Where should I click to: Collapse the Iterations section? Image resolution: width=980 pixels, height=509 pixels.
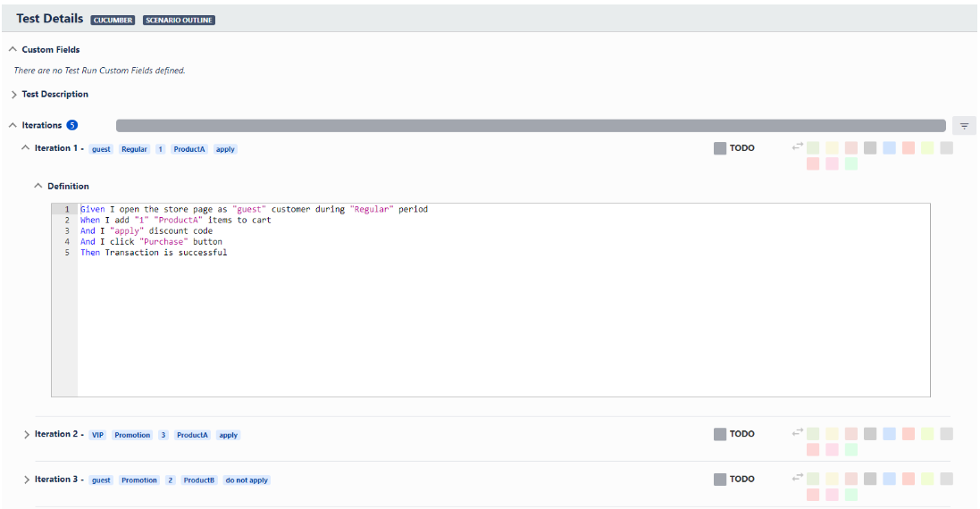click(x=13, y=125)
